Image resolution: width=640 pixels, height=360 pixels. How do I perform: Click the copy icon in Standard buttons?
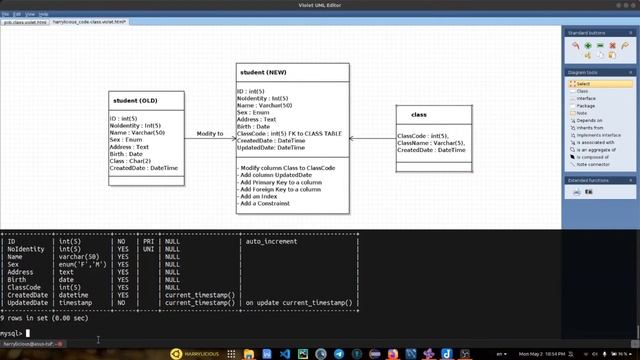point(600,55)
